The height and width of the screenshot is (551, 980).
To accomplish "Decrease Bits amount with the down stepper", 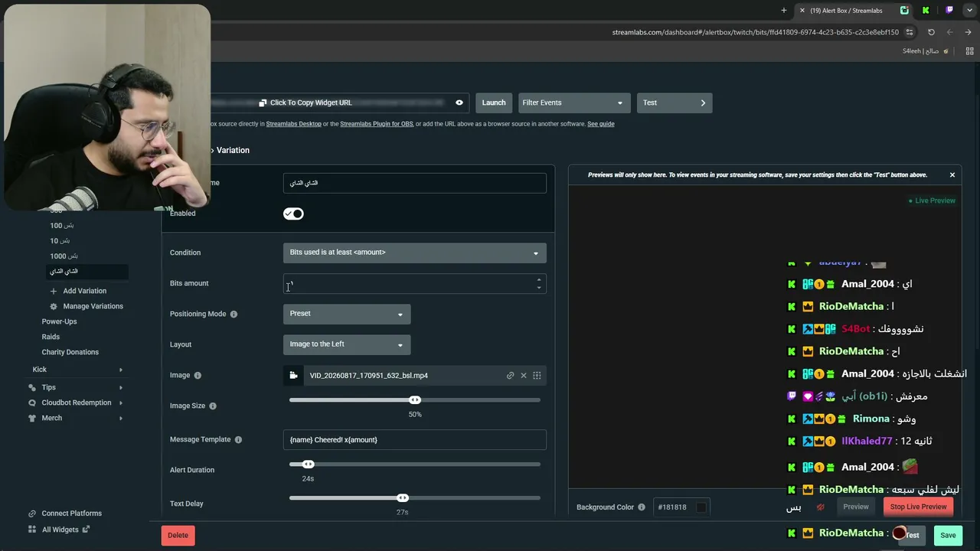I will (x=539, y=288).
